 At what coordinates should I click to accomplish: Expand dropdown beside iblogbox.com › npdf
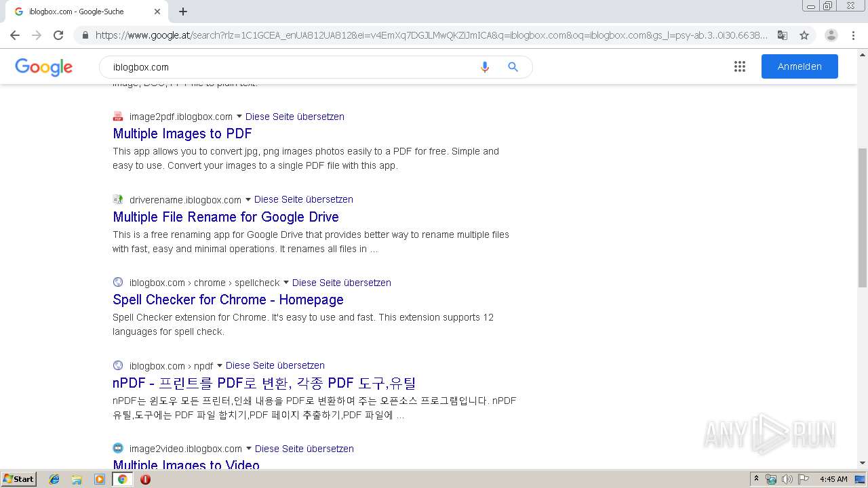[x=219, y=365]
